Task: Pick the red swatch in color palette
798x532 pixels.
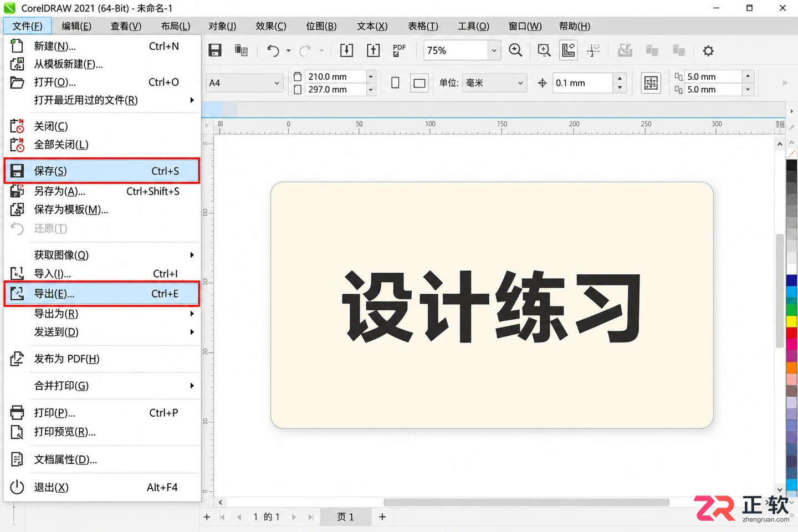Action: tap(791, 333)
